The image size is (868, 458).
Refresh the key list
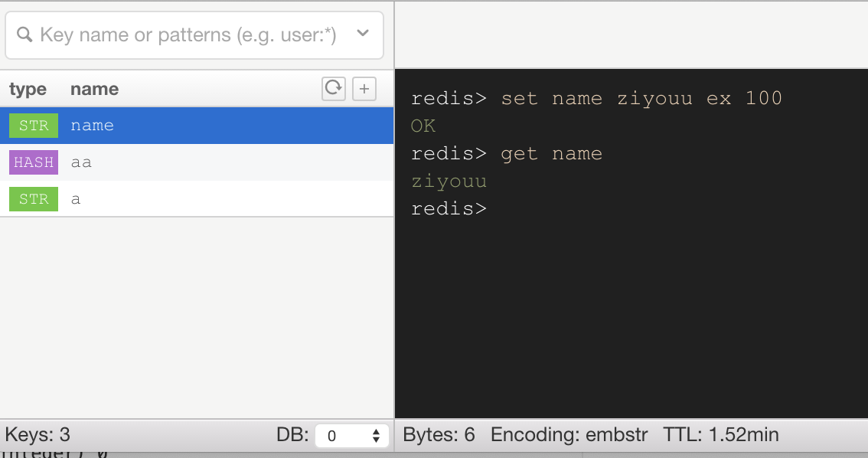point(333,89)
